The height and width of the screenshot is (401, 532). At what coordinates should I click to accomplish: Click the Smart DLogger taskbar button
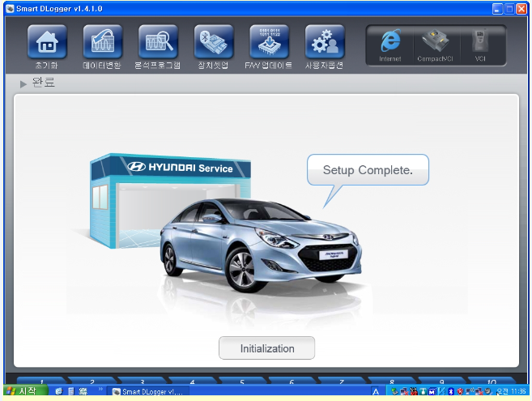[147, 391]
